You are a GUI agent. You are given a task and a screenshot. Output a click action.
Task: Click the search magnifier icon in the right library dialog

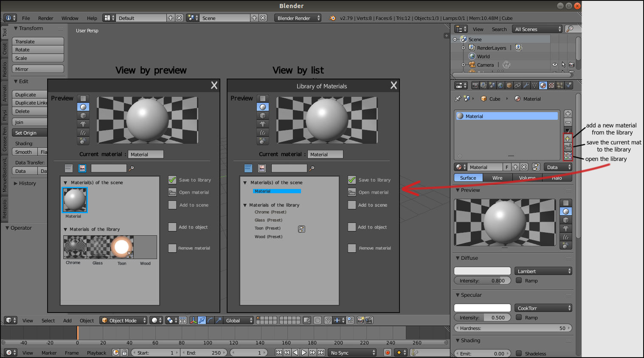click(312, 169)
